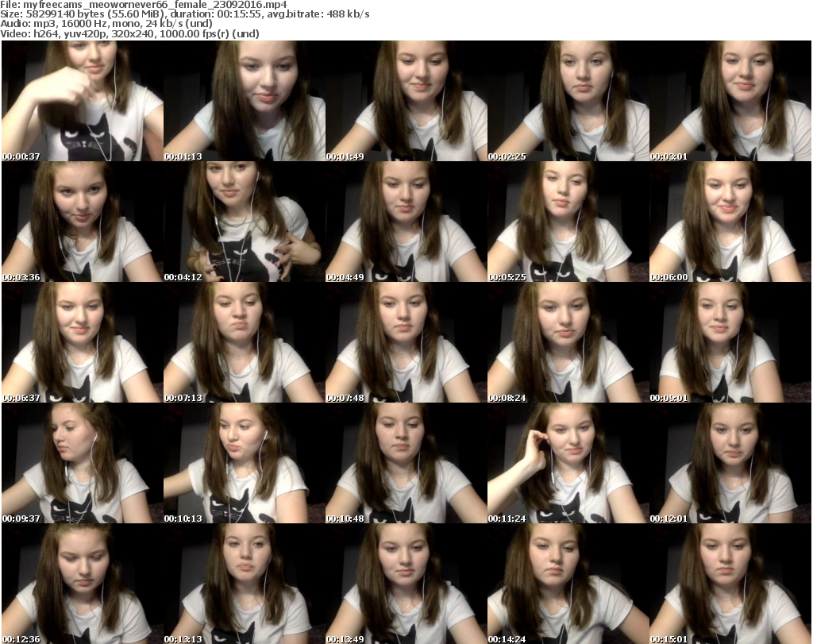Choose the thumbnail at 00:06:00

(730, 222)
